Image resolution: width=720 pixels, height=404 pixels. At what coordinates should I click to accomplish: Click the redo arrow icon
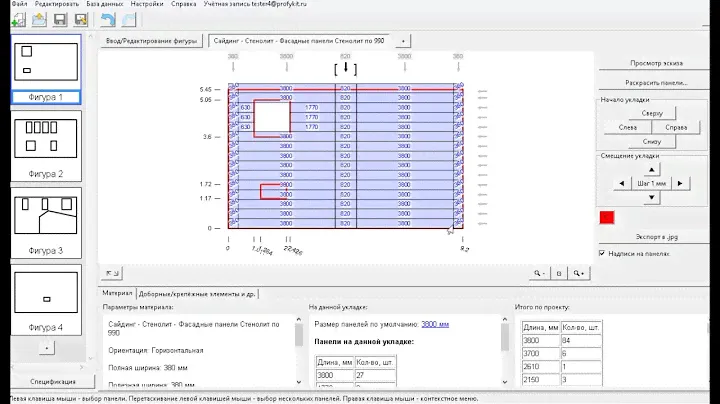[x=128, y=20]
